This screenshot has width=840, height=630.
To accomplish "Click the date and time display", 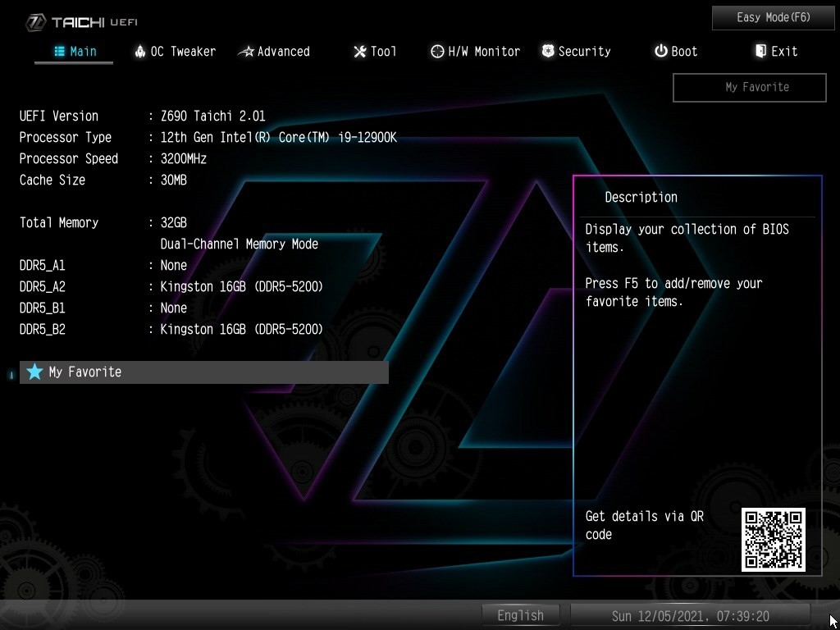I will 690,615.
